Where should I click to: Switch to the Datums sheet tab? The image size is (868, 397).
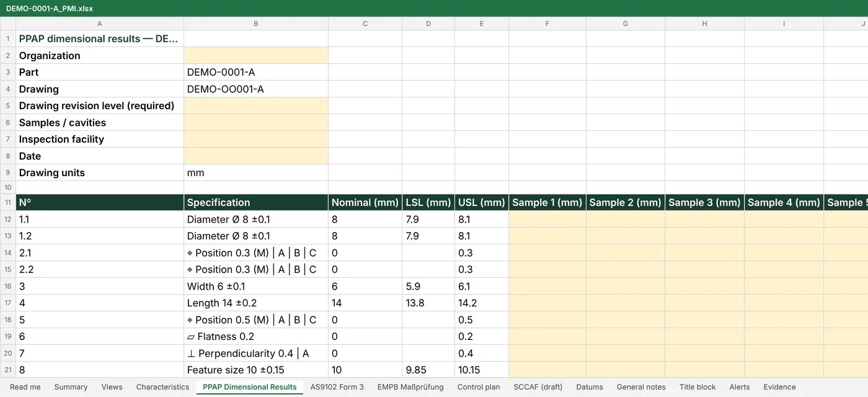pos(590,387)
